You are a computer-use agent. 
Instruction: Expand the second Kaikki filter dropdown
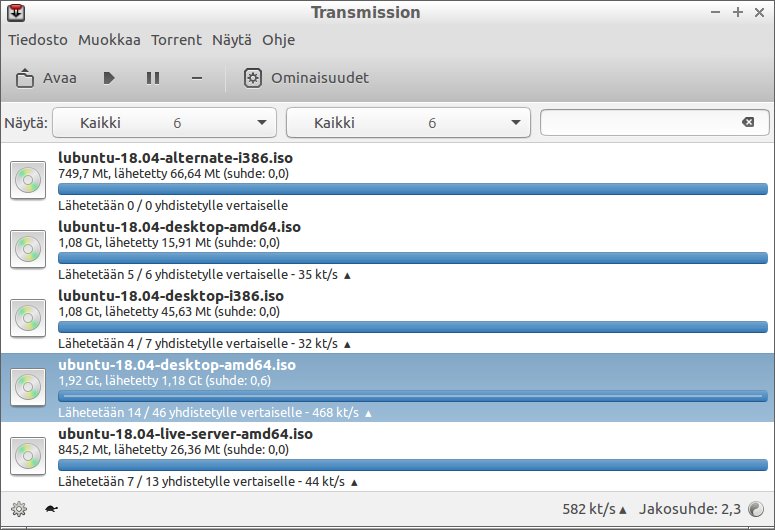coord(408,123)
